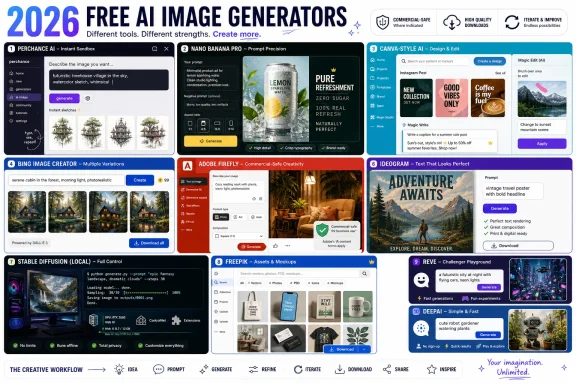Expand the arrow beside Freepik Download button
This screenshot has width=576, height=384.
(x=364, y=349)
